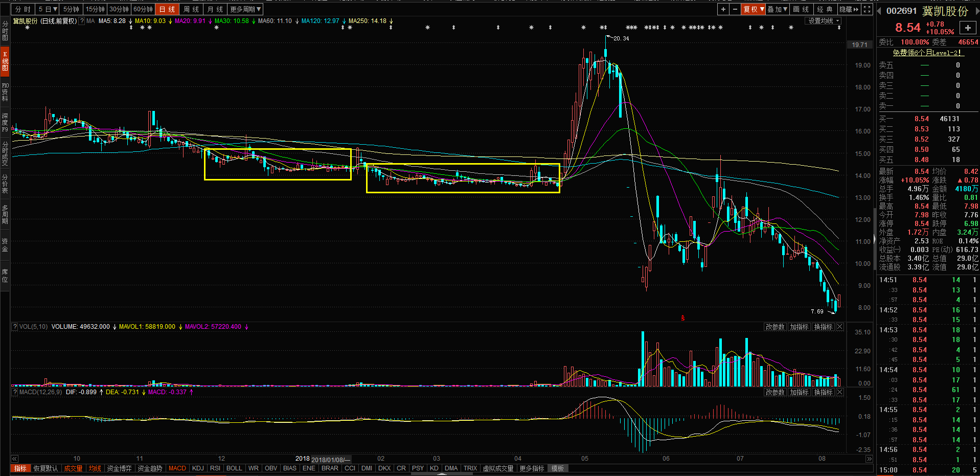Toggle KDJ indicator
Screen dimensions: 980x476
(x=198, y=468)
